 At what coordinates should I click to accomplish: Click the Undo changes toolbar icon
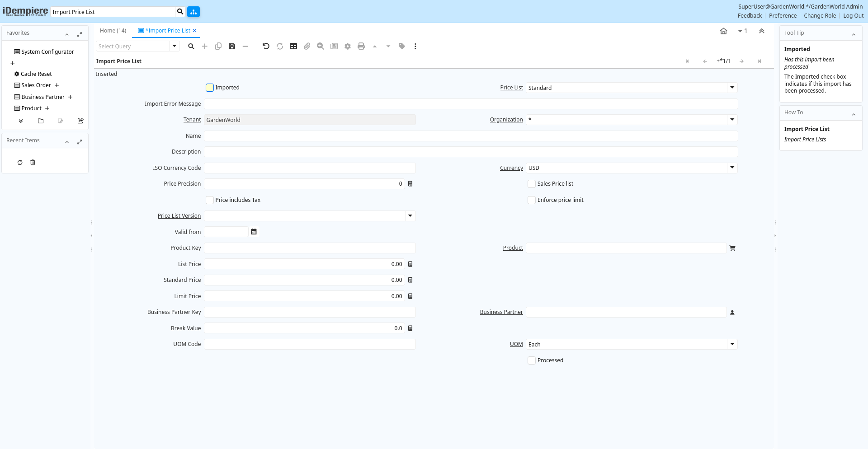(x=266, y=46)
